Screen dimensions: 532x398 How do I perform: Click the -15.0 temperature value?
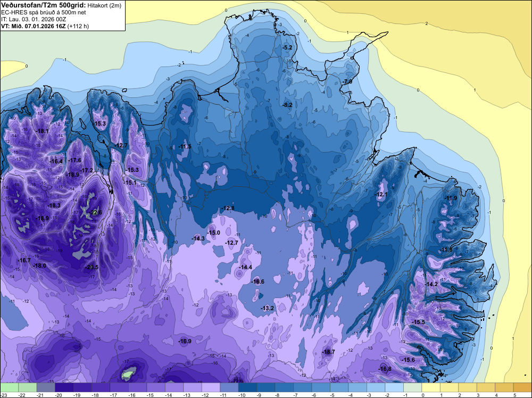tap(214, 233)
